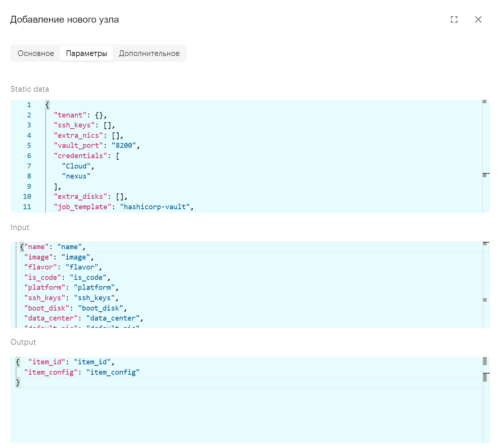
Task: Click the "8200" vault_port value
Action: pos(124,145)
